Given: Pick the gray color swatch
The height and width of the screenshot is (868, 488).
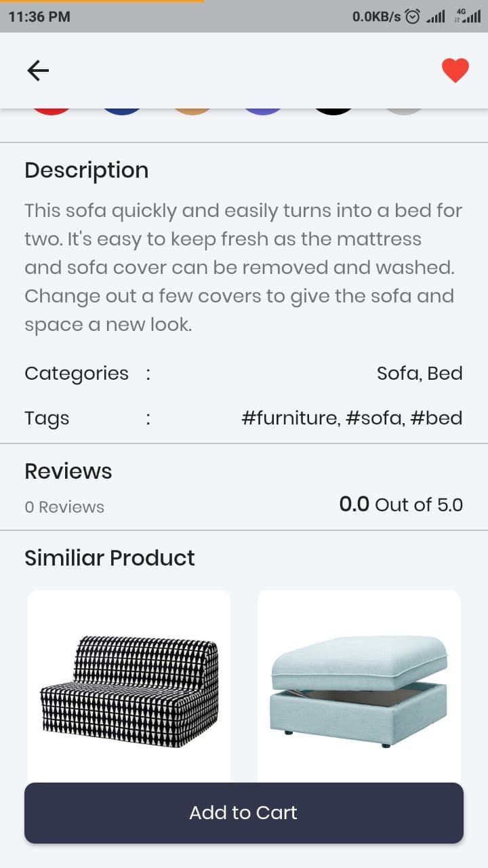Looking at the screenshot, I should click(404, 111).
